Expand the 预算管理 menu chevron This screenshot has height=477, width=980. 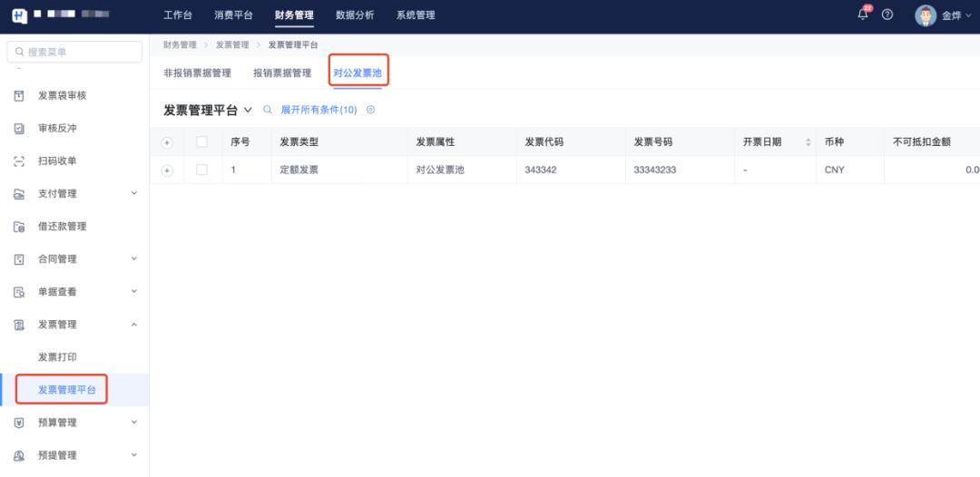click(x=133, y=422)
